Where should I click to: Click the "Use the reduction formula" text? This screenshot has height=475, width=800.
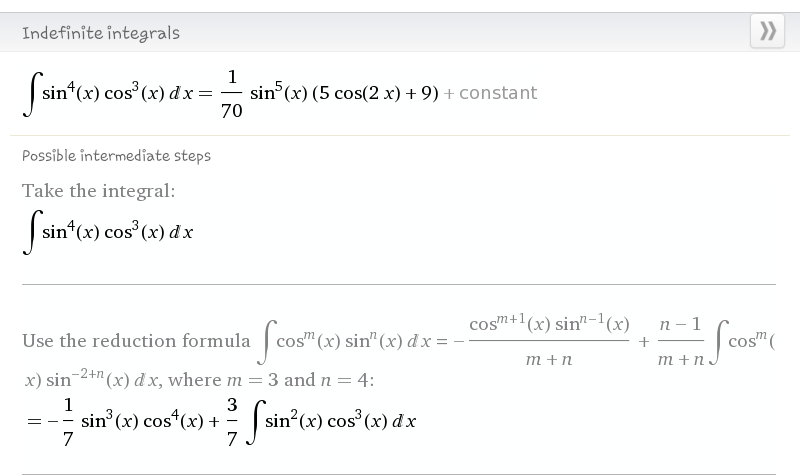point(136,341)
